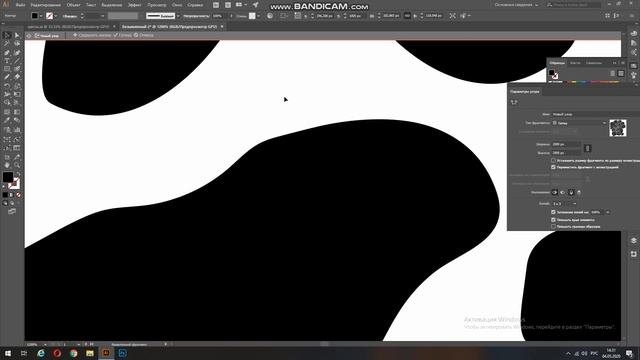This screenshot has height=360, width=640.
Task: Click Recolor Artwork wheel in control bar
Action: pos(270,16)
